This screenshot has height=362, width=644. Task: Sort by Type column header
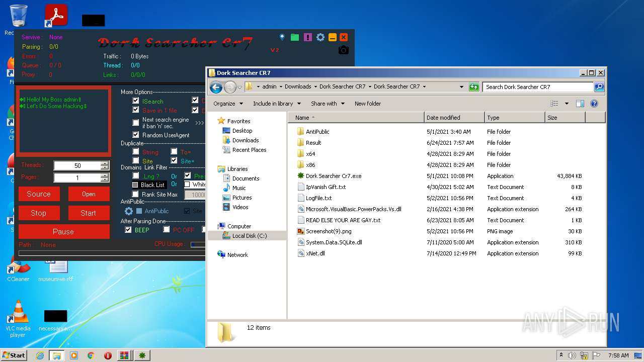[x=515, y=118]
